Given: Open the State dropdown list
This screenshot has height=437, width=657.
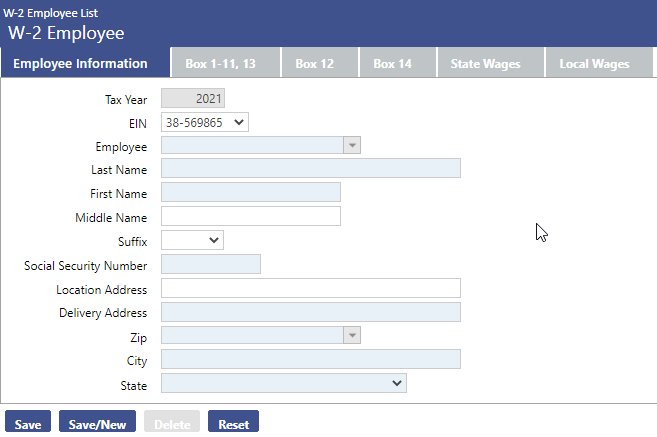Looking at the screenshot, I should coord(283,384).
